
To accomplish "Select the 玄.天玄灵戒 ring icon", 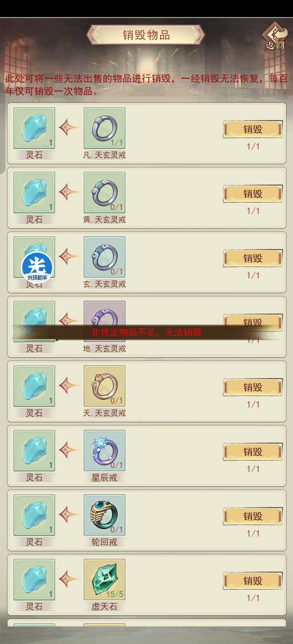I will (x=104, y=257).
